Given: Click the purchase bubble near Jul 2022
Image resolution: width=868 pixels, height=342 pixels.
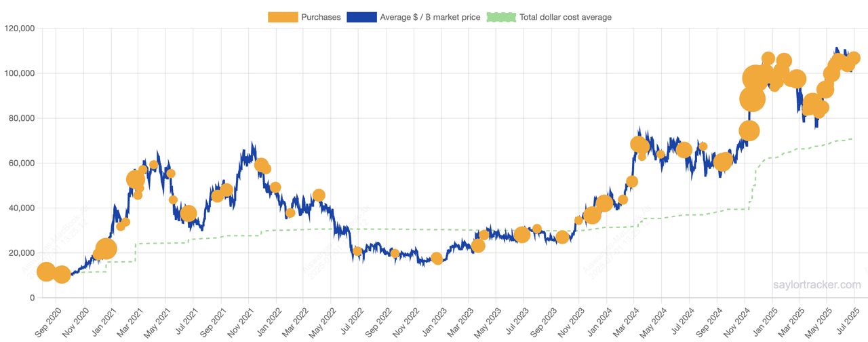Looking at the screenshot, I should (357, 251).
